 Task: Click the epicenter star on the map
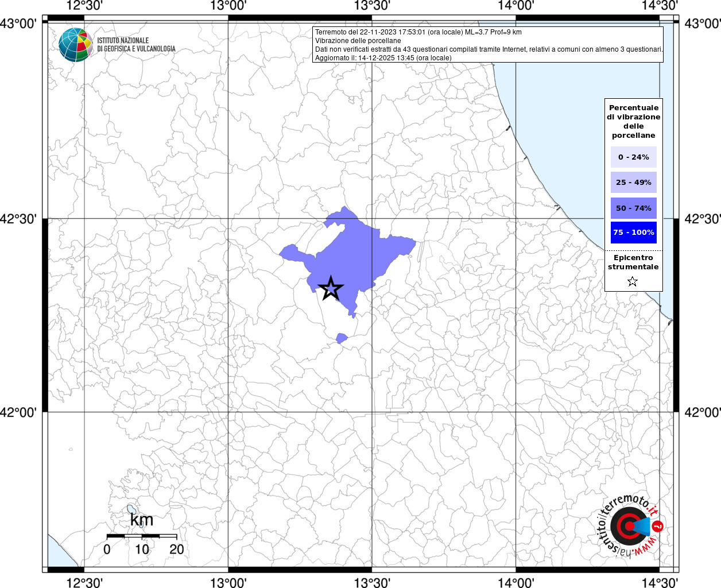(x=331, y=288)
